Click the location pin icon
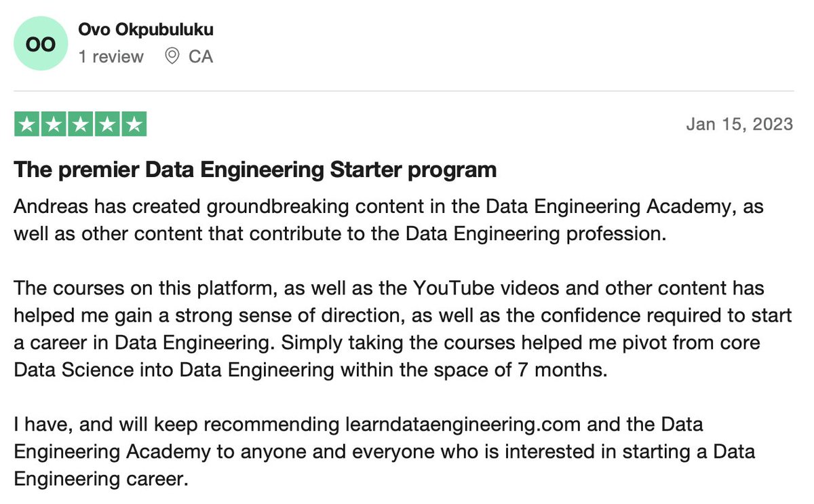 173,56
